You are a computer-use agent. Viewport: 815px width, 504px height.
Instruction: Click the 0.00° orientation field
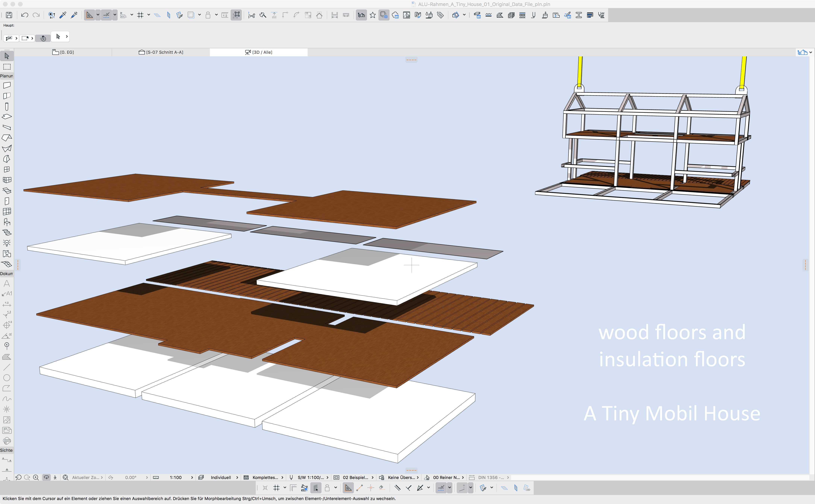[130, 477]
